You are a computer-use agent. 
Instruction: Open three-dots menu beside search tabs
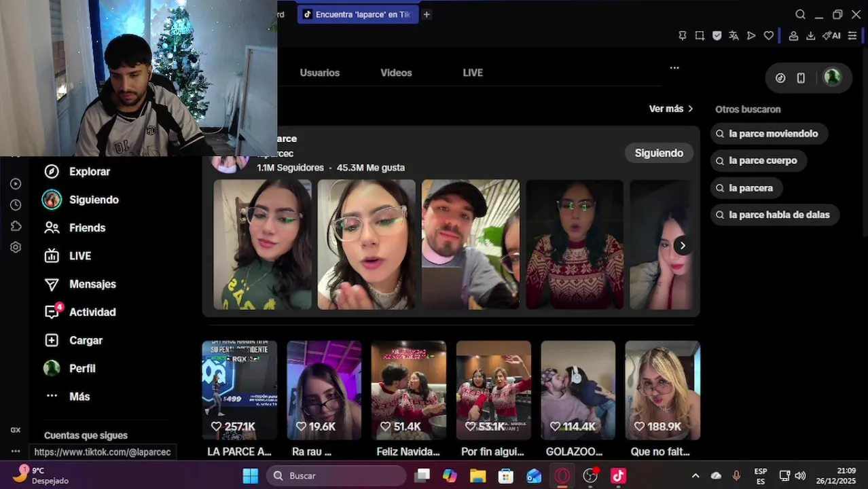(674, 68)
